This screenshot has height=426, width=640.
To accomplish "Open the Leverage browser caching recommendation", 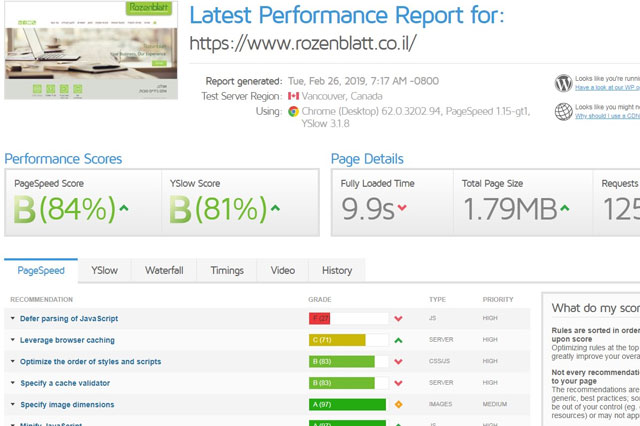I will 67,340.
